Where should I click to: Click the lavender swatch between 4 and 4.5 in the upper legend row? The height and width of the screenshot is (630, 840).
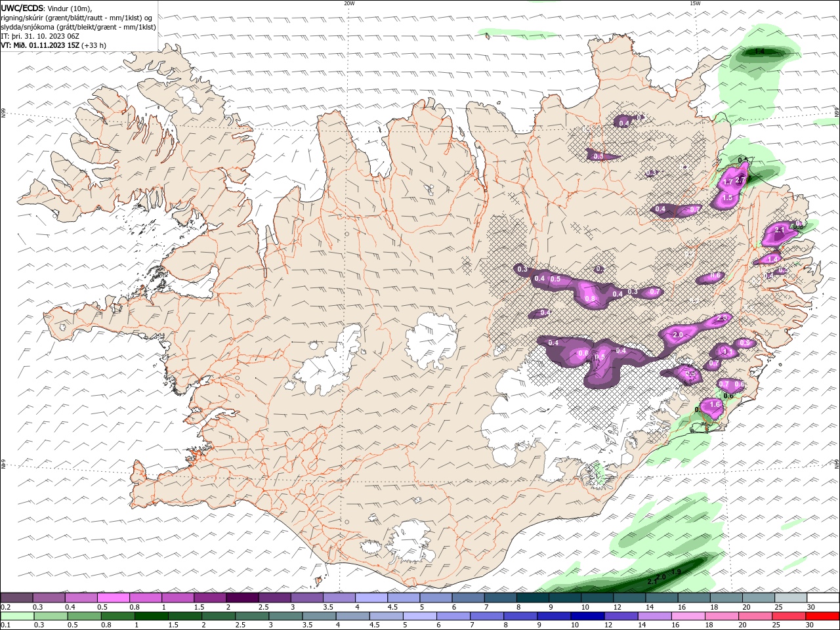click(x=371, y=598)
